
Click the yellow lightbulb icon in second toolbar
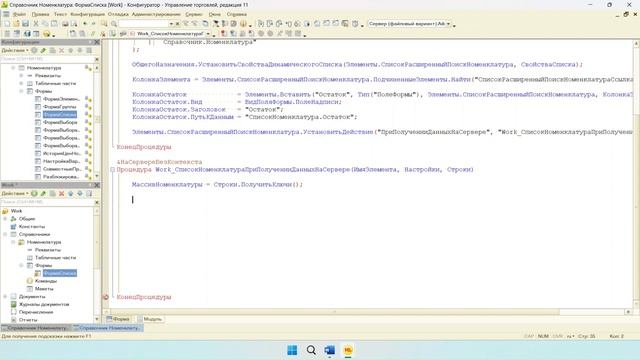tap(47, 33)
